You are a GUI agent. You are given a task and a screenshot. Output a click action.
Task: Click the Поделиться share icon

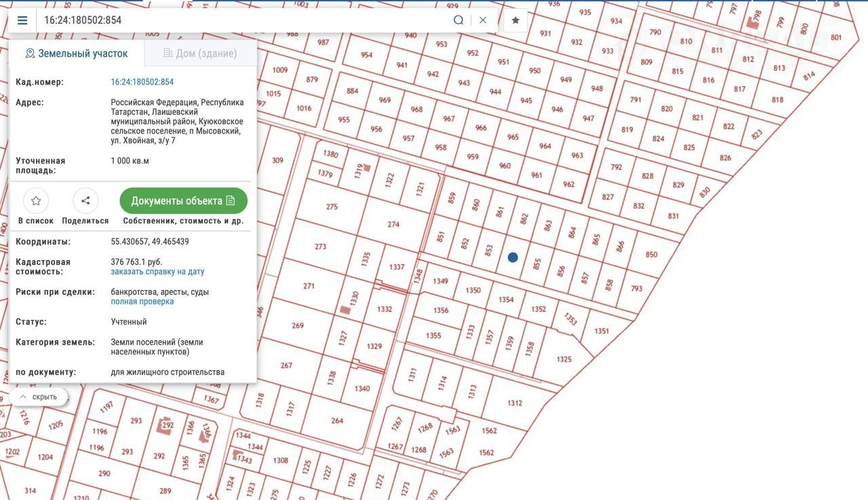(x=85, y=201)
